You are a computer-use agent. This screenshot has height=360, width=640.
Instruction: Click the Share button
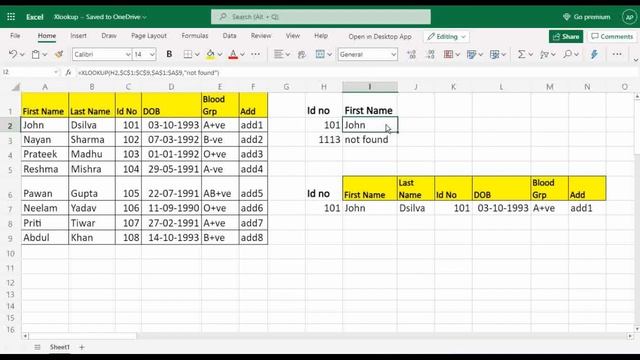(566, 36)
